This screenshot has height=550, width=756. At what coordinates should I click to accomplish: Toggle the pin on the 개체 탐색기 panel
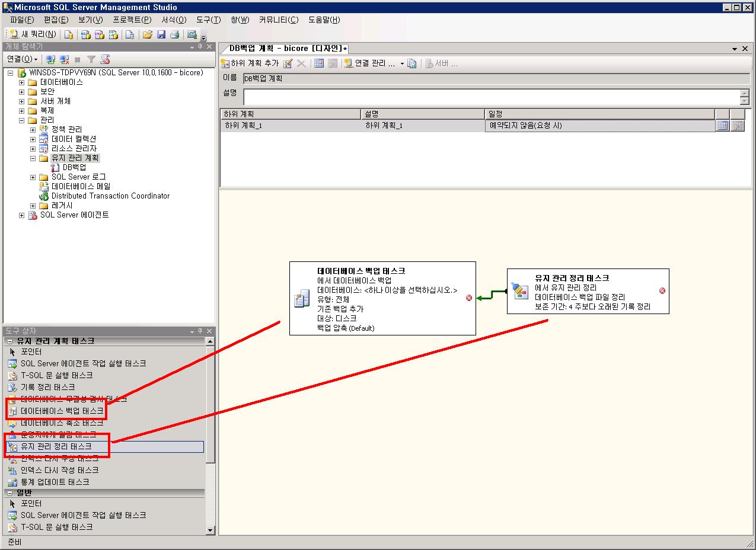click(x=201, y=47)
